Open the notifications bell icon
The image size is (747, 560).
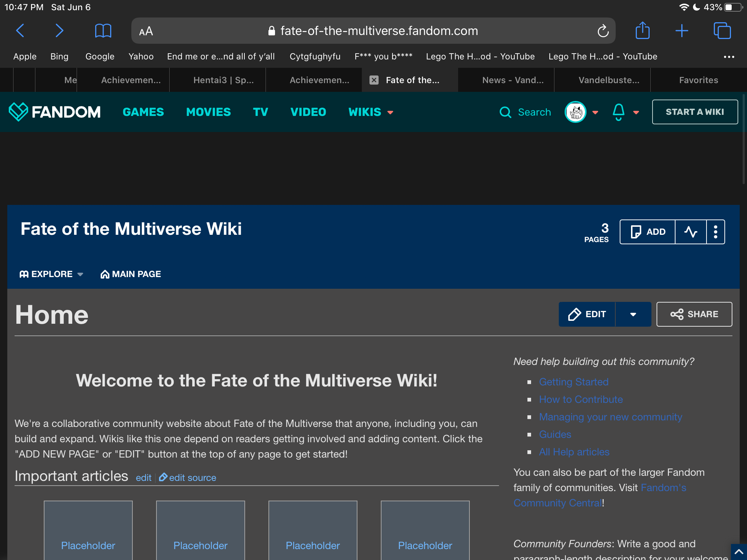click(x=619, y=112)
